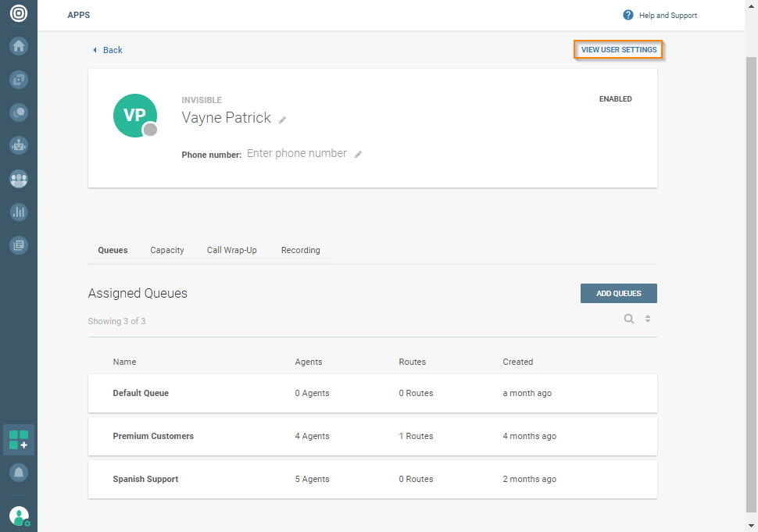Image resolution: width=758 pixels, height=532 pixels.
Task: Open the sort arrows for queues list
Action: (648, 319)
